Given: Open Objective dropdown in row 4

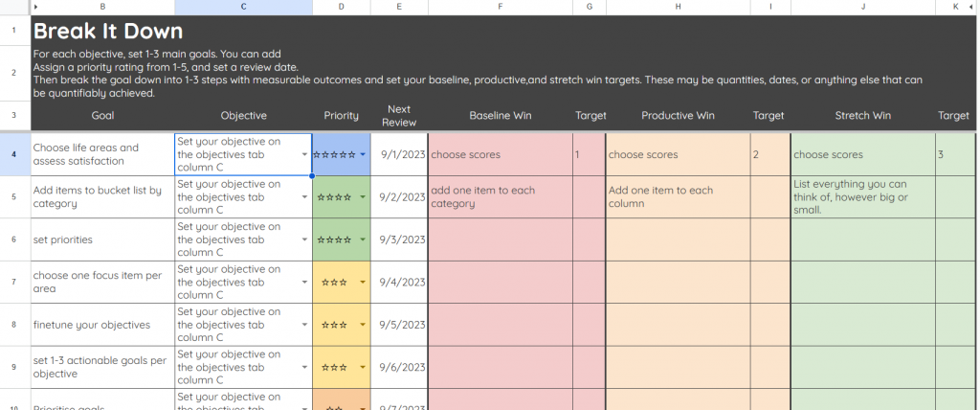Looking at the screenshot, I should point(305,154).
